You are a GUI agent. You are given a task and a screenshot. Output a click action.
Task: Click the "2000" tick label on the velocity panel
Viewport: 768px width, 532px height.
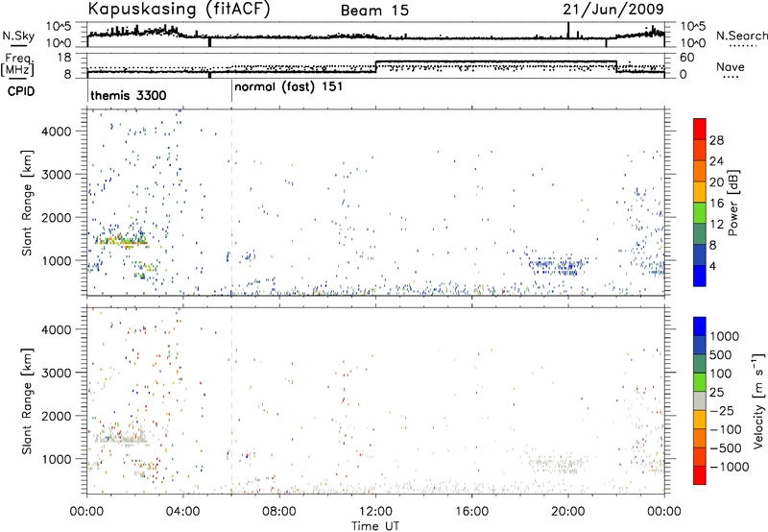tap(57, 416)
